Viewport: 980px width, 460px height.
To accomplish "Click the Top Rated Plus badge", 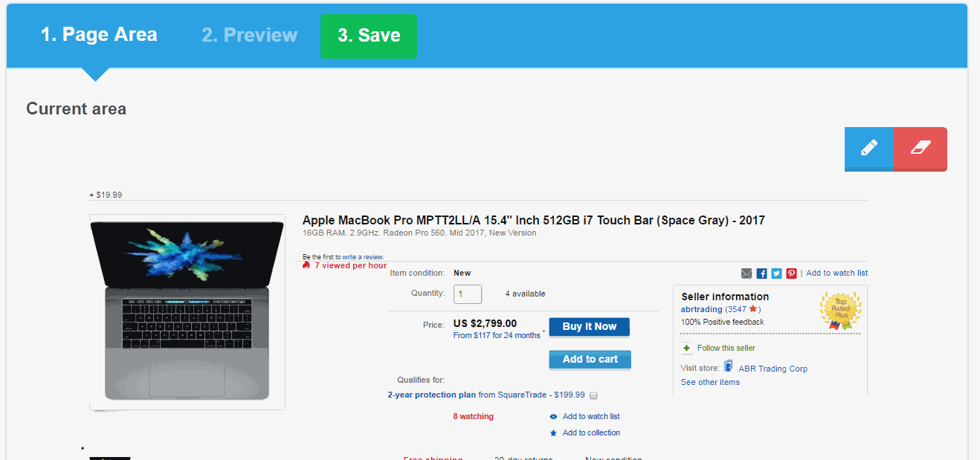I will [840, 310].
